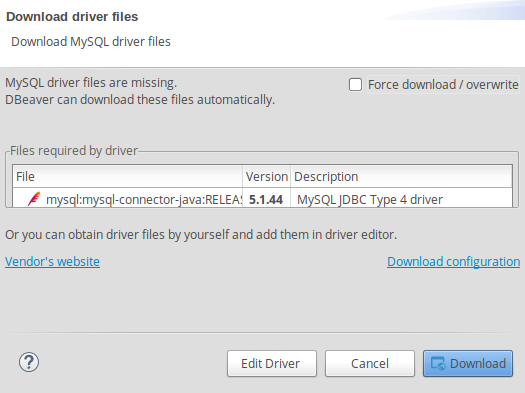525x393 pixels.
Task: Click the red feather icon of mysql-connector row
Action: click(34, 199)
